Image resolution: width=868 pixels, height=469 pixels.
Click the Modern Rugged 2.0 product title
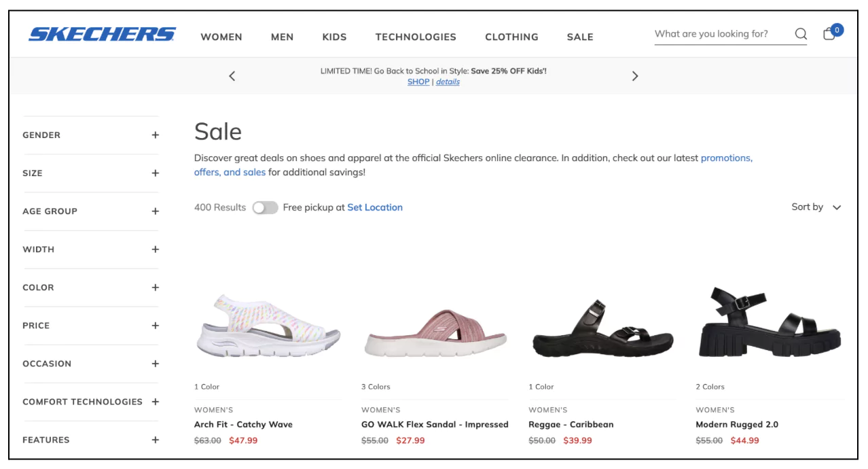tap(737, 424)
